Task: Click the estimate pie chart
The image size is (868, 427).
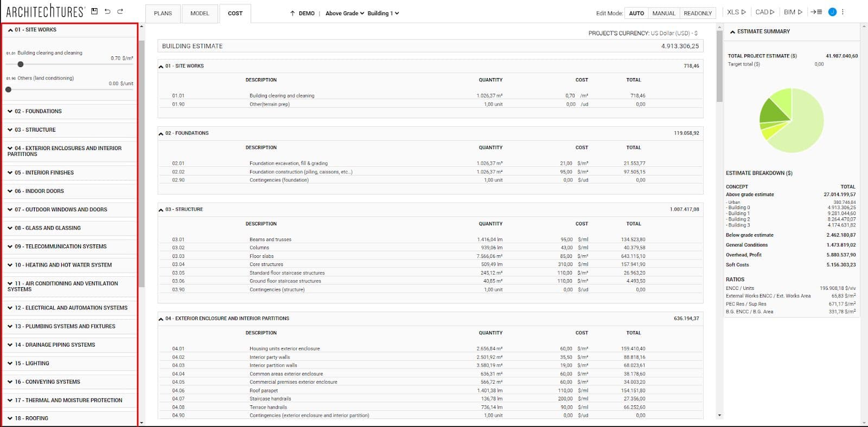Action: [x=792, y=121]
